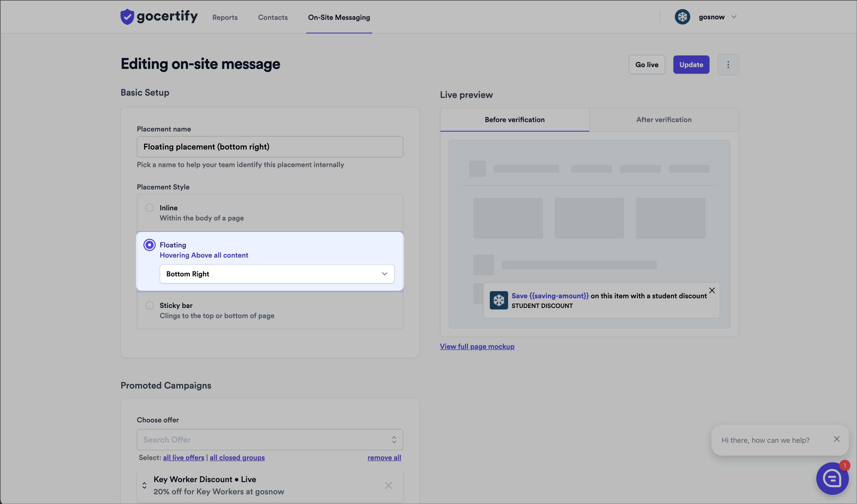Expand the gosnow account menu chevron
Viewport: 857px width, 504px height.
[734, 17]
